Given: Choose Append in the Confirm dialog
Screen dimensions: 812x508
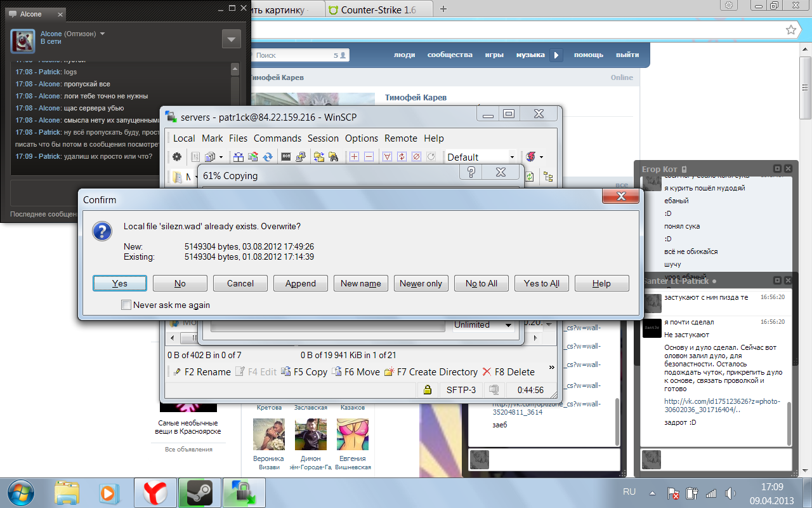Looking at the screenshot, I should click(x=301, y=283).
